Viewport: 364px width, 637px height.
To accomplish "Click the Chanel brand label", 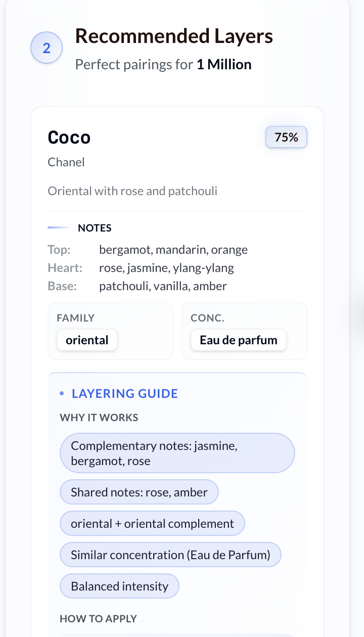I will tap(66, 162).
